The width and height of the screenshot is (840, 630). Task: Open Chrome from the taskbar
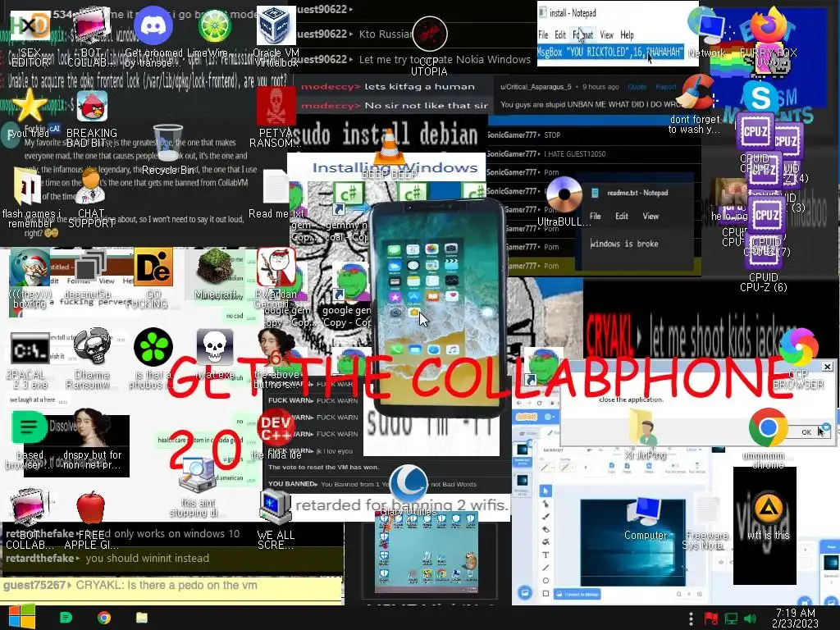pos(104,618)
